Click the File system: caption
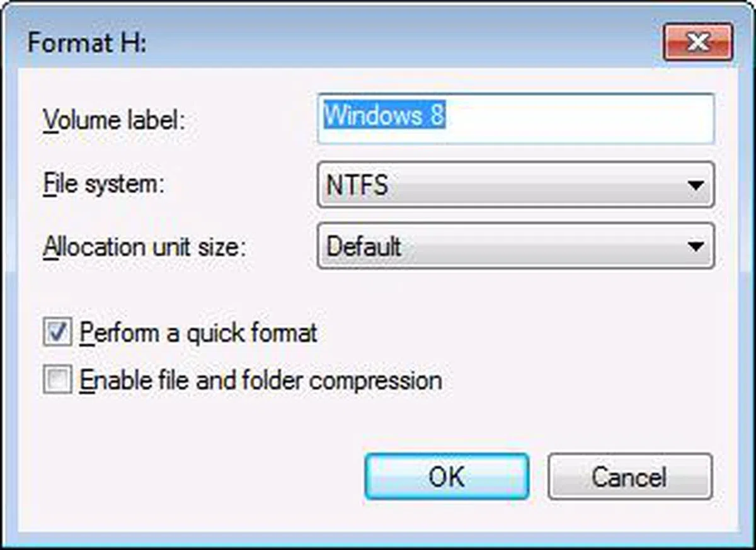The width and height of the screenshot is (756, 550). (x=103, y=186)
